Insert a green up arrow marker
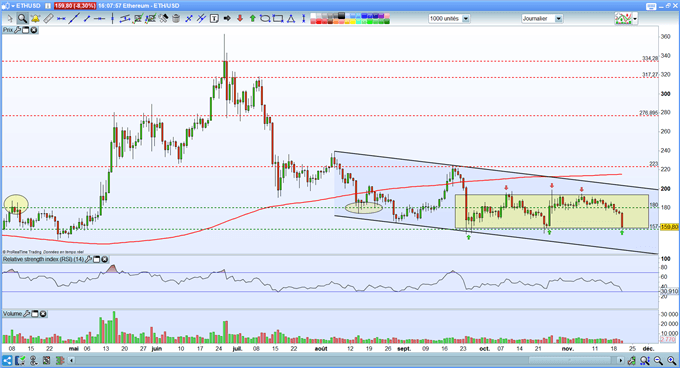The width and height of the screenshot is (680, 368). (252, 19)
